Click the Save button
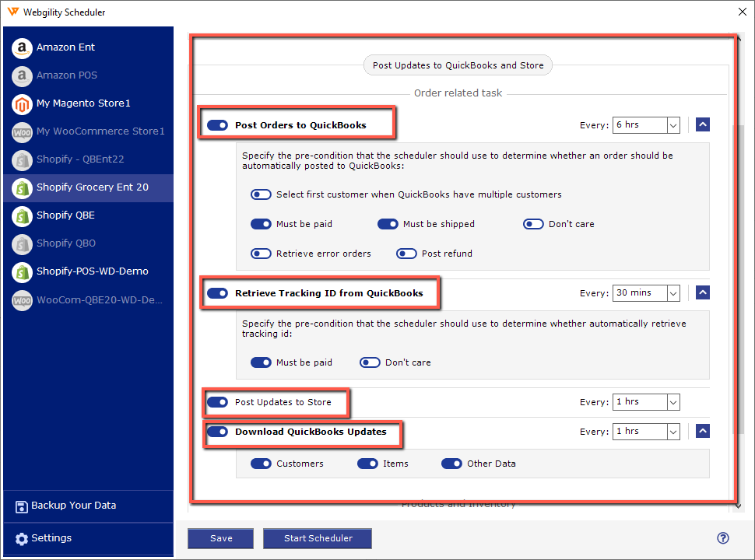The image size is (755, 560). (221, 538)
